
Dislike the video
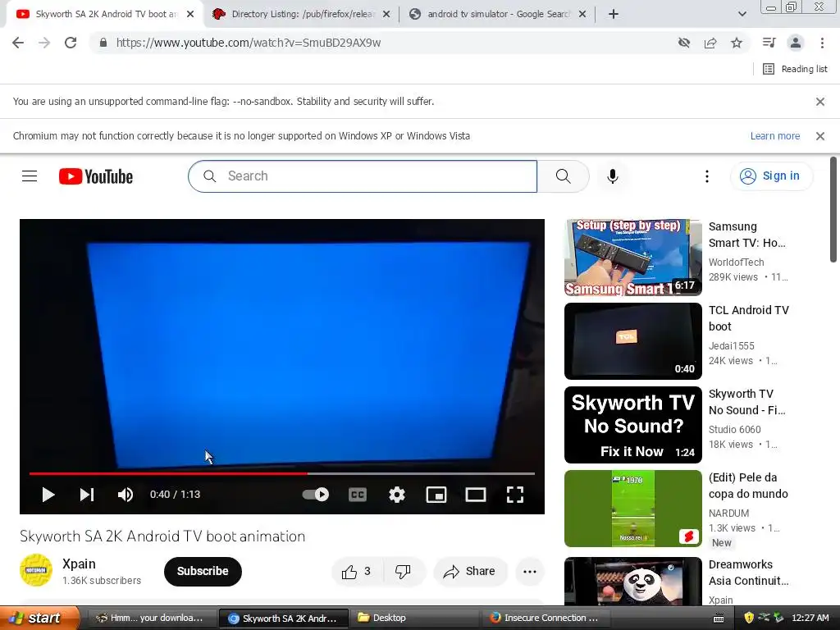[403, 572]
